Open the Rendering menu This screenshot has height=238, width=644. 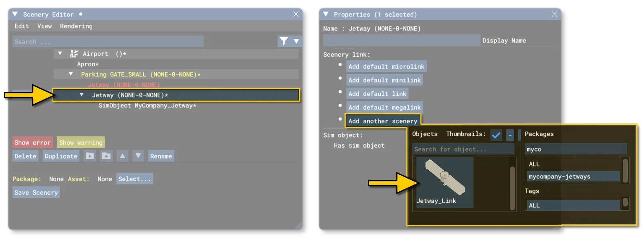76,26
